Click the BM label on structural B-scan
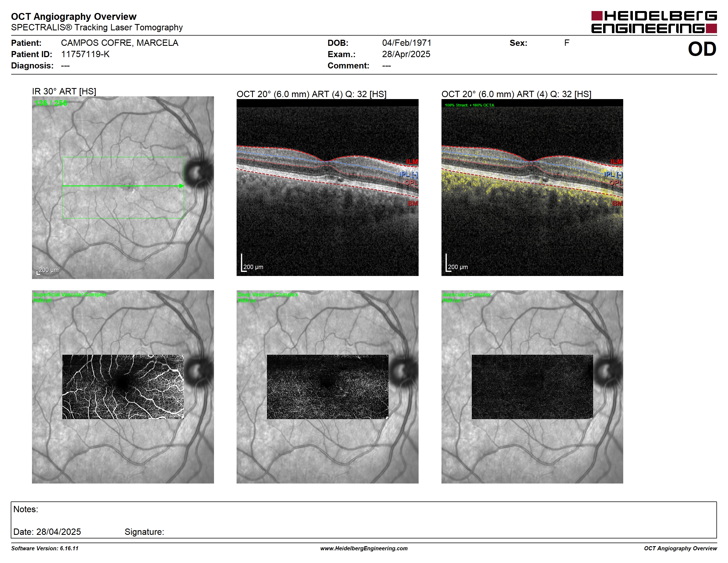 (x=413, y=203)
